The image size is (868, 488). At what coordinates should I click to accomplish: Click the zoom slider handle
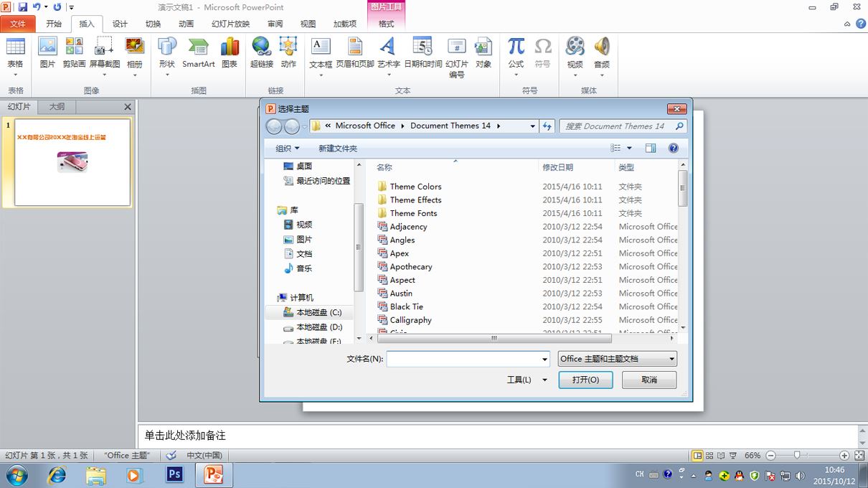coord(796,455)
